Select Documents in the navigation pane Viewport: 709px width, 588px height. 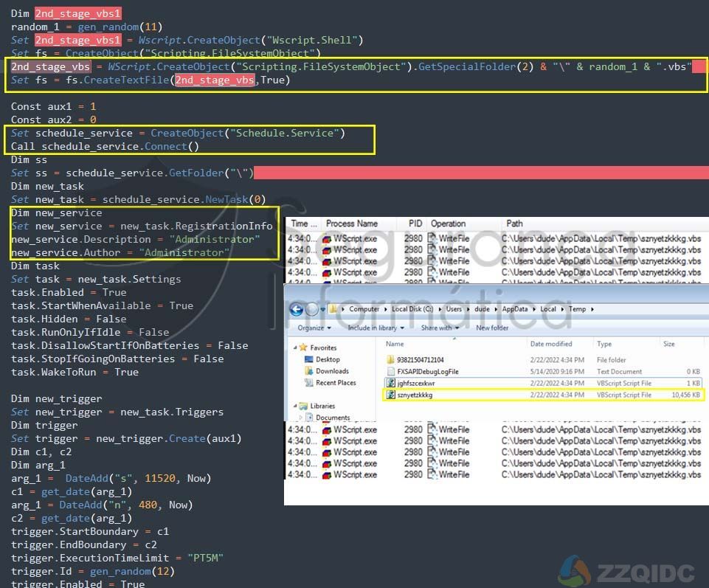point(333,418)
